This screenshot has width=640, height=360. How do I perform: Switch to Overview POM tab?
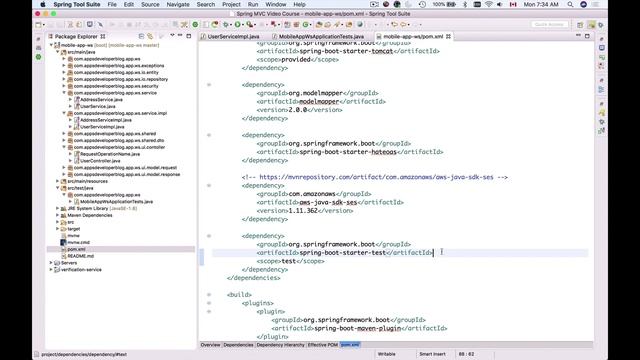(x=210, y=345)
